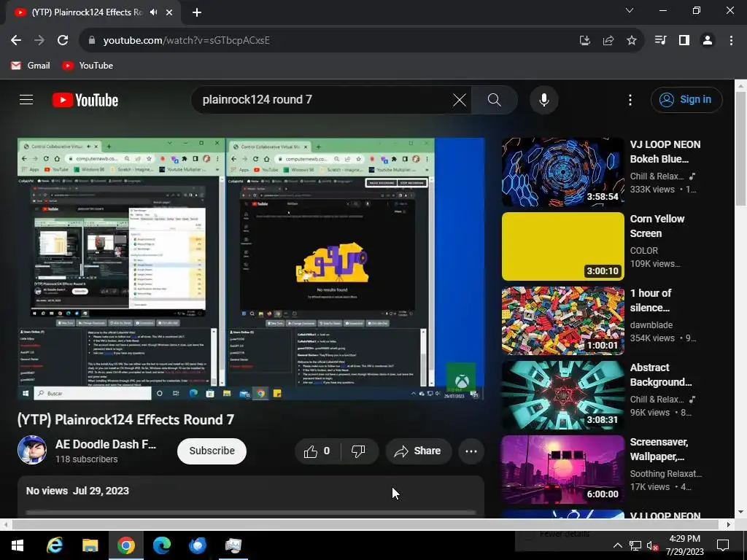Open Corn Yellow Screen title link
The height and width of the screenshot is (560, 747).
click(x=657, y=226)
